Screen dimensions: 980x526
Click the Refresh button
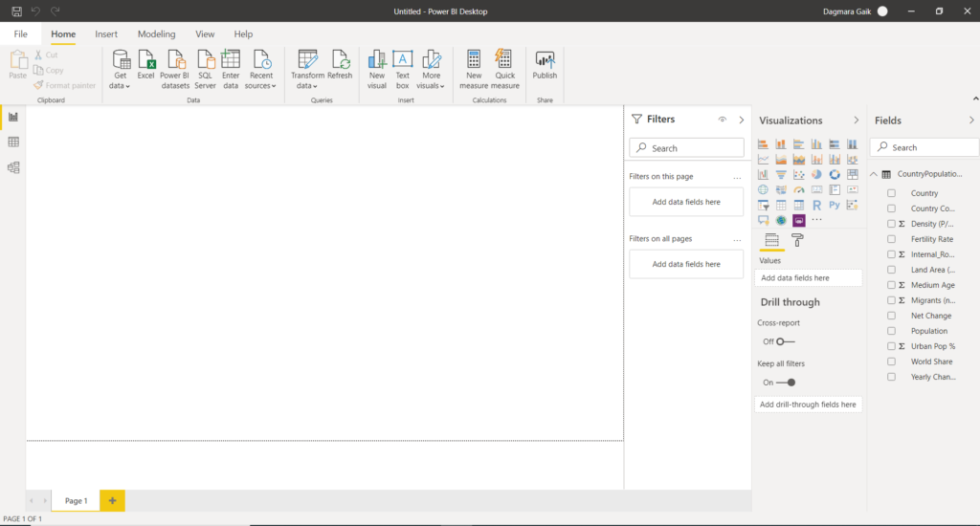[340, 65]
